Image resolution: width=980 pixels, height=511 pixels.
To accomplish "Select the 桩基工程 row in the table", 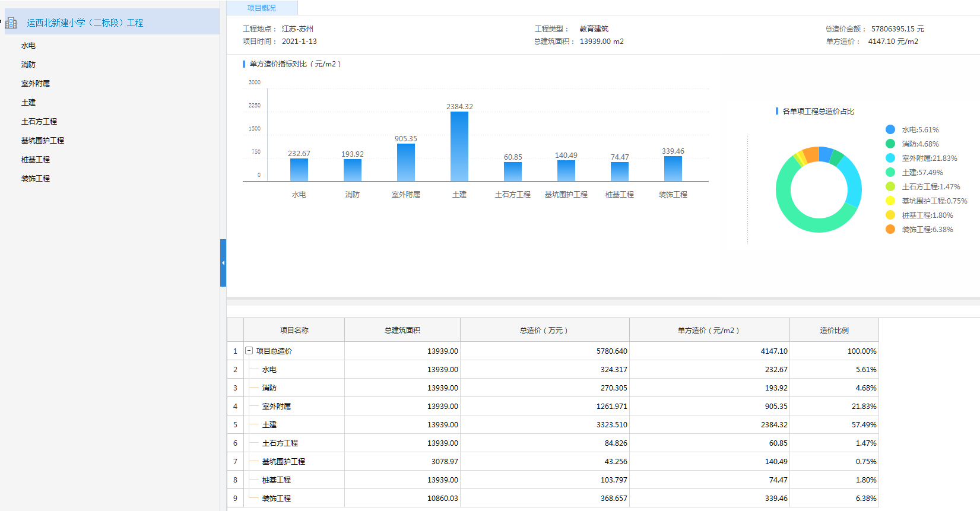I will coord(277,480).
